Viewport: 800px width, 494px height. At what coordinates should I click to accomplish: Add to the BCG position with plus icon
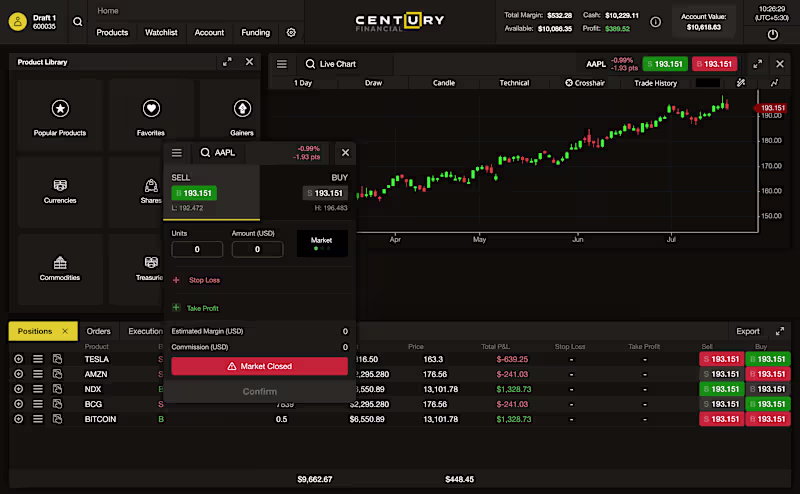click(19, 404)
